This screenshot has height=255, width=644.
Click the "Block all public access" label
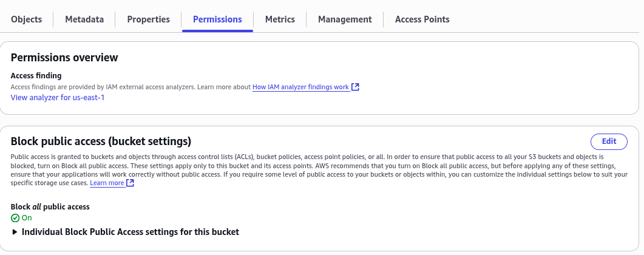(50, 207)
